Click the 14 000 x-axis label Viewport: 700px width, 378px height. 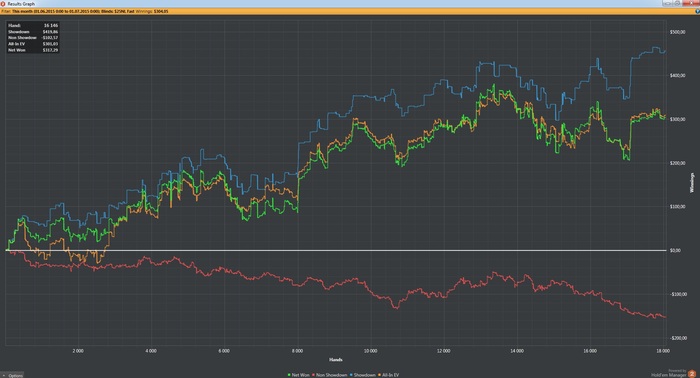(517, 351)
